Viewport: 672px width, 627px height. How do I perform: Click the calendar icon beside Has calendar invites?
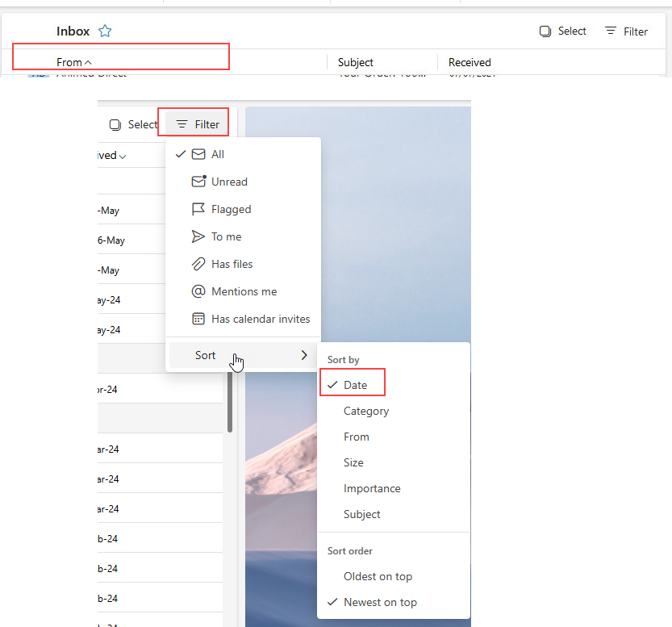click(x=198, y=319)
